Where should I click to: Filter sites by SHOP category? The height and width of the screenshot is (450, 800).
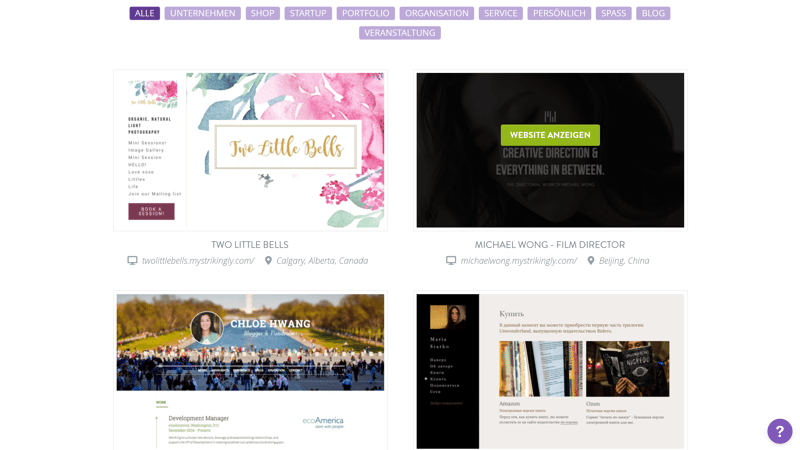[262, 13]
